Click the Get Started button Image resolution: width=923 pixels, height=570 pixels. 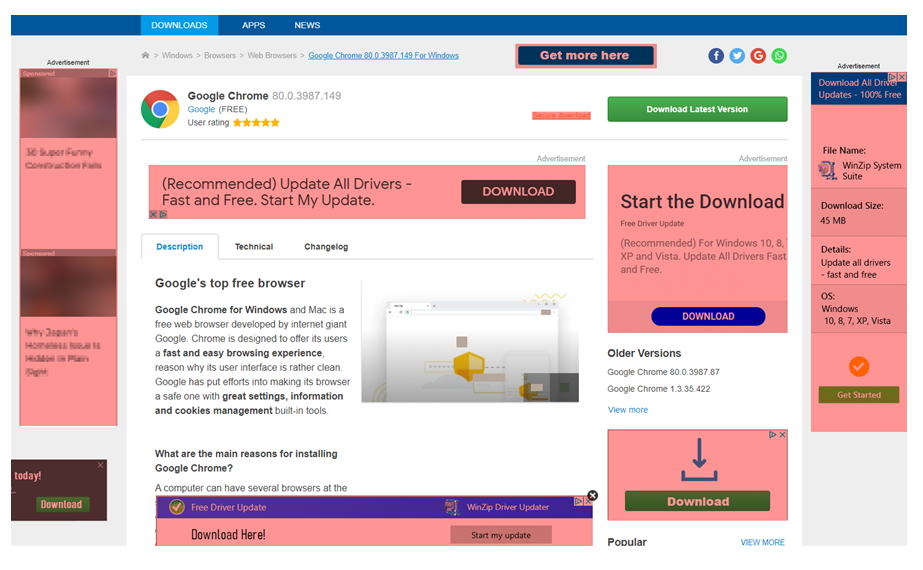(x=859, y=395)
